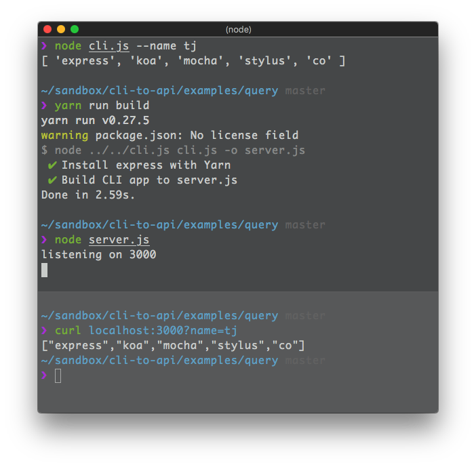Click the JSON output with double quotes

coord(173,345)
